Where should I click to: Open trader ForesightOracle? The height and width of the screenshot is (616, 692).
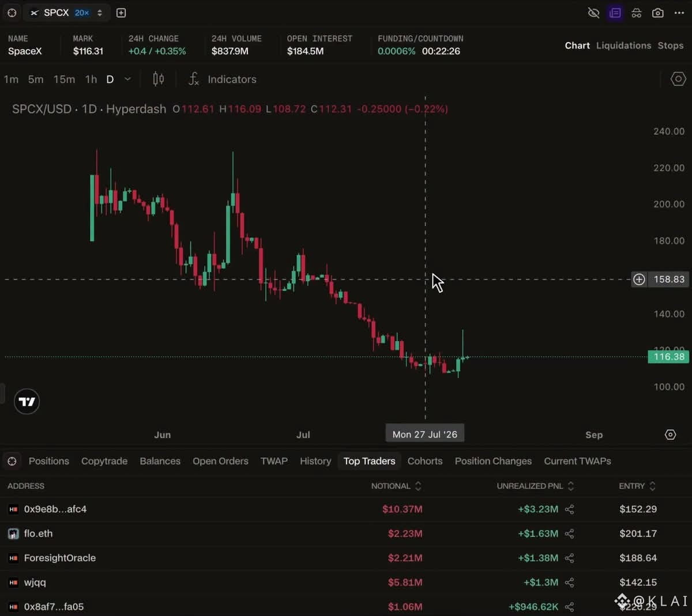tap(60, 558)
